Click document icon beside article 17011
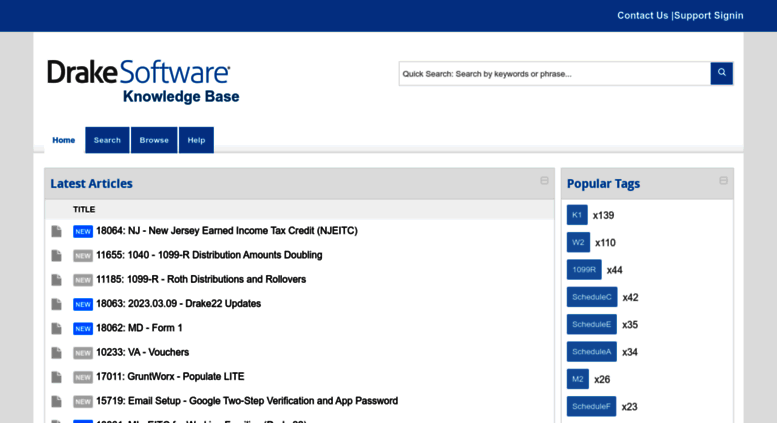 [x=56, y=377]
